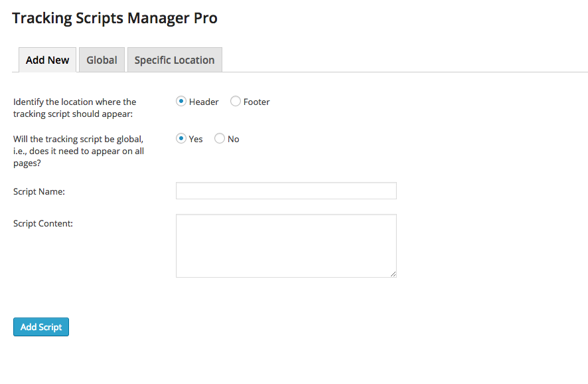Click the Add Script button

(x=41, y=327)
